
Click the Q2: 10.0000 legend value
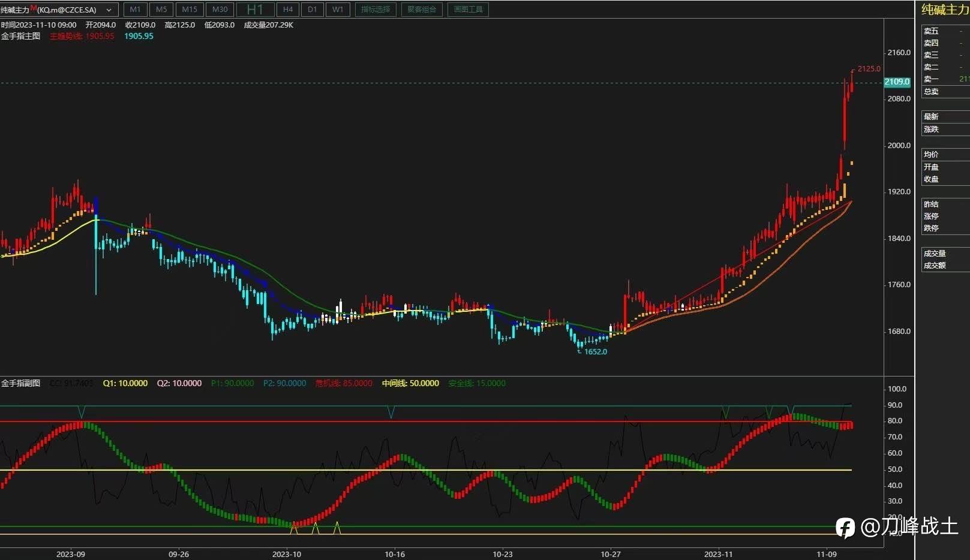tap(179, 383)
